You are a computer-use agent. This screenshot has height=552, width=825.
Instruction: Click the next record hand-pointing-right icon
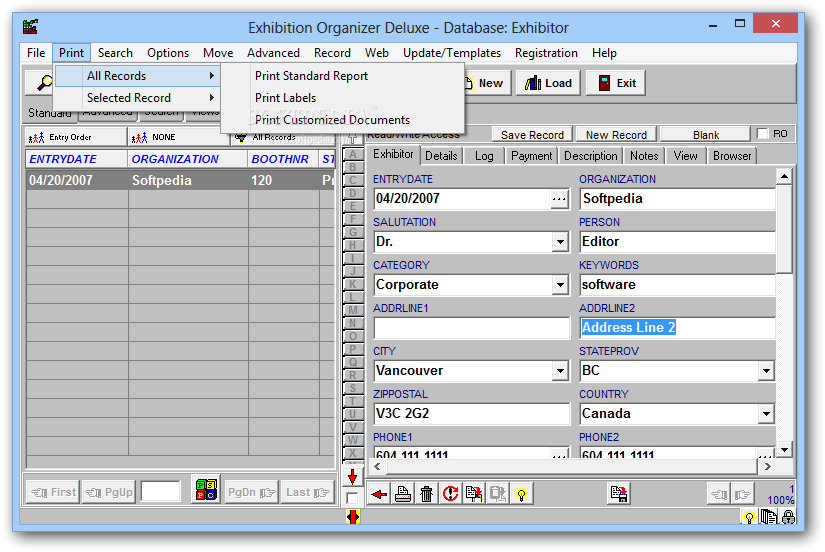point(742,494)
